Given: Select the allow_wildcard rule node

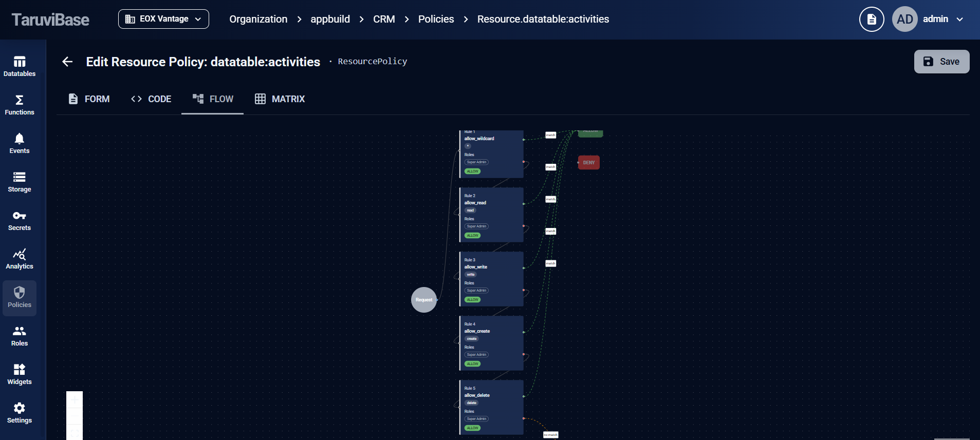Looking at the screenshot, I should coord(491,154).
